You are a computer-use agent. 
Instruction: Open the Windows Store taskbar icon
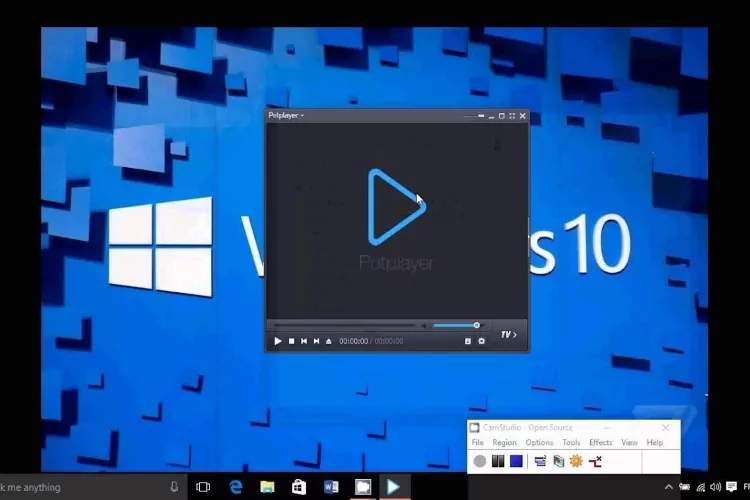[299, 487]
